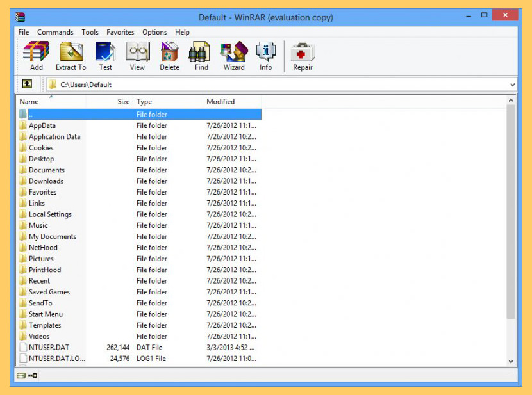Select the 'PrintHood' folder row
The height and width of the screenshot is (395, 532).
click(139, 270)
